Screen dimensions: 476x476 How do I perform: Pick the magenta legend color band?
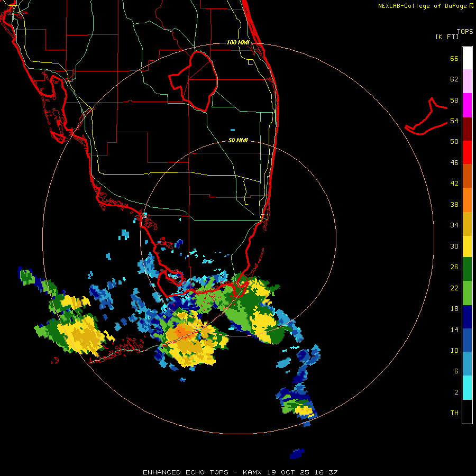467,105
